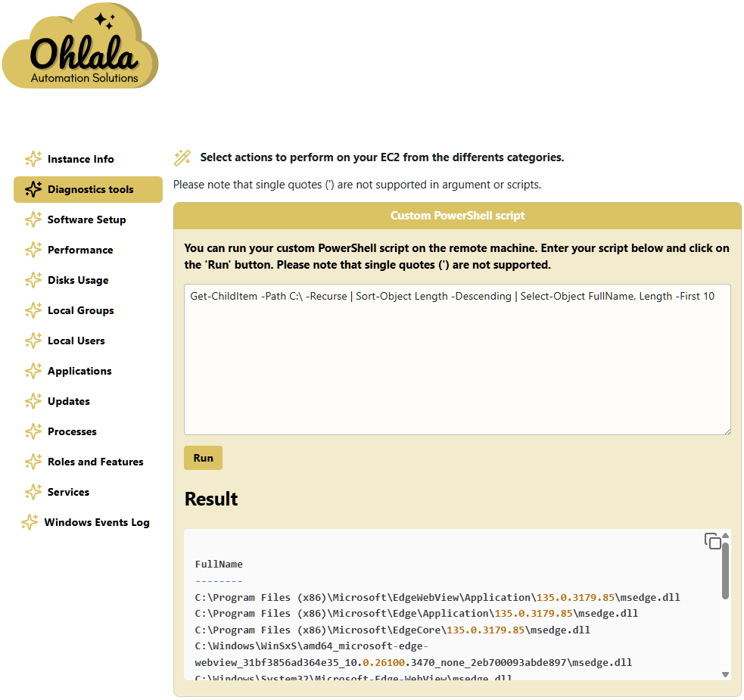Click the result panel scrollbar down arrow
744x700 pixels.
[x=725, y=674]
